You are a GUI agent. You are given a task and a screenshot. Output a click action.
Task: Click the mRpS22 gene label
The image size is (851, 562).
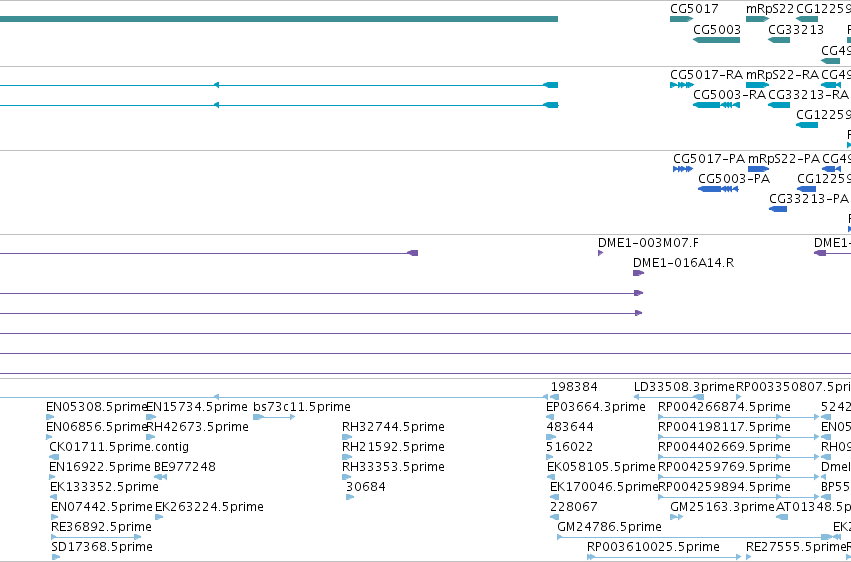click(770, 9)
